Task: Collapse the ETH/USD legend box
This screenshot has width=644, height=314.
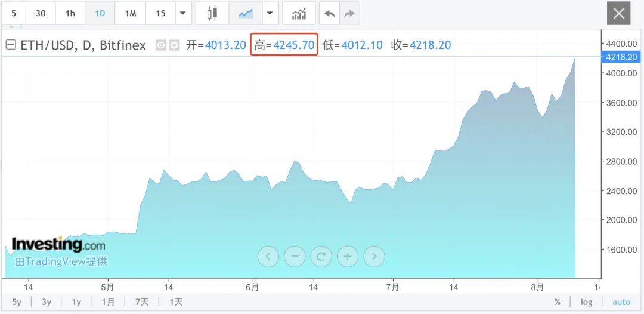Action: pos(11,45)
